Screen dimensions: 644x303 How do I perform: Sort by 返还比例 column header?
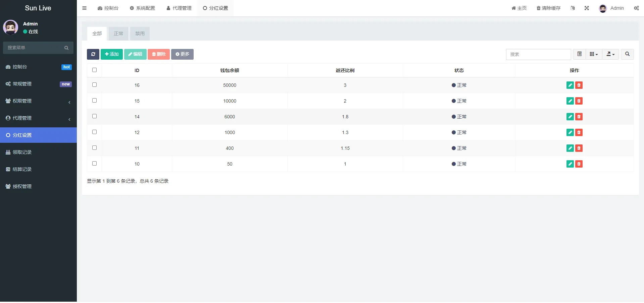(x=345, y=70)
